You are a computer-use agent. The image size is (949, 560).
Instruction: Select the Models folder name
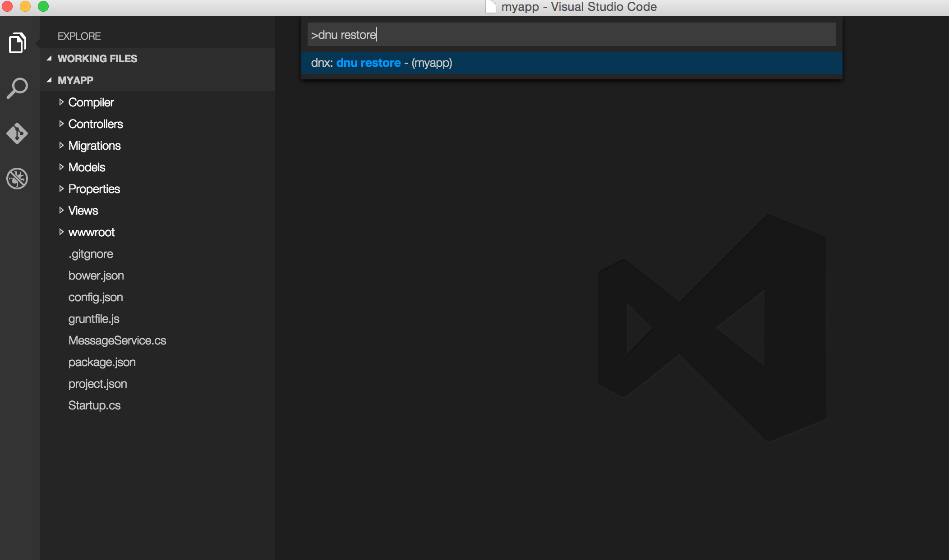point(87,167)
